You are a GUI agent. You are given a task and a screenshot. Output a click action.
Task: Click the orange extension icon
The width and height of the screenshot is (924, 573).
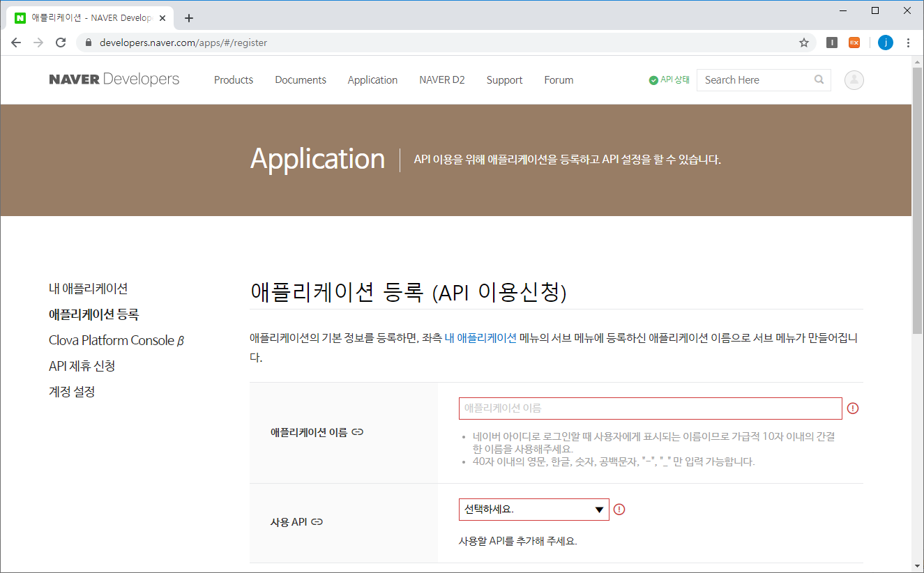coord(854,43)
